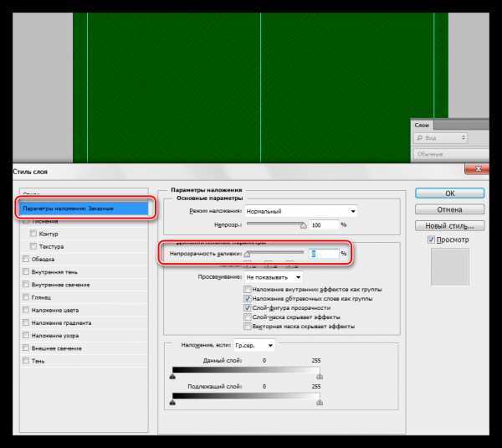Open the Режим наложения dropdown
This screenshot has height=448, width=502.
click(305, 212)
